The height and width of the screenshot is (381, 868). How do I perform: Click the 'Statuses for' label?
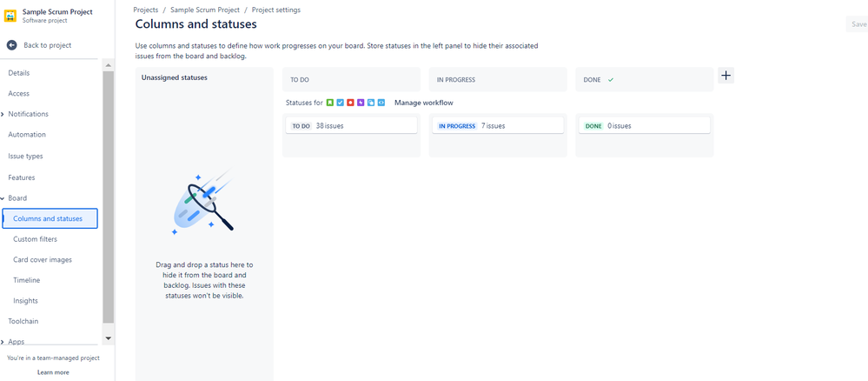(x=304, y=103)
